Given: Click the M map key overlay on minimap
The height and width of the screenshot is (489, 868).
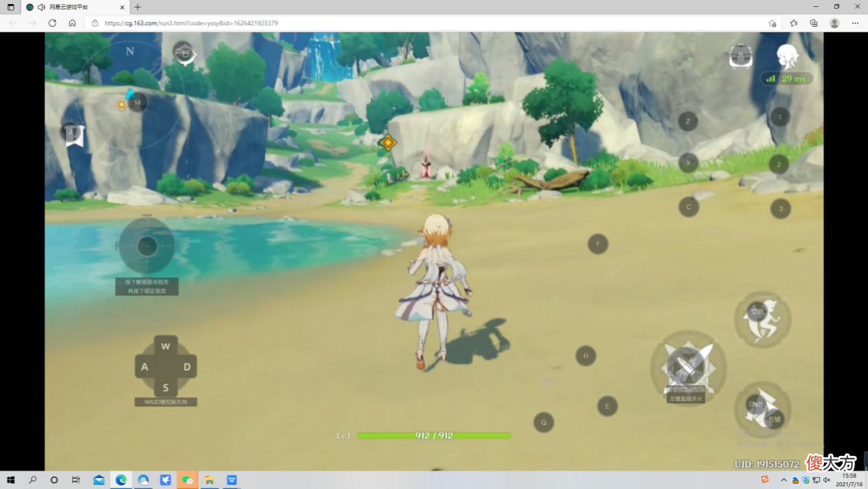Looking at the screenshot, I should click(x=137, y=102).
